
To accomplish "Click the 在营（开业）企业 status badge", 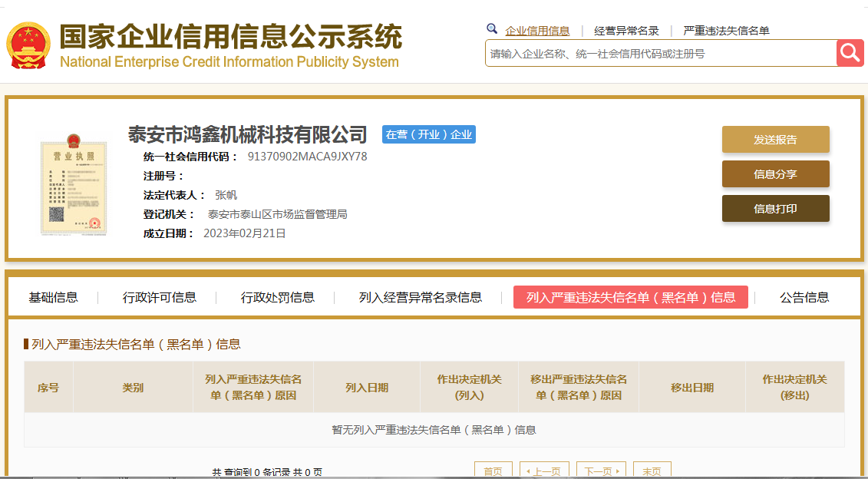I will tap(428, 134).
